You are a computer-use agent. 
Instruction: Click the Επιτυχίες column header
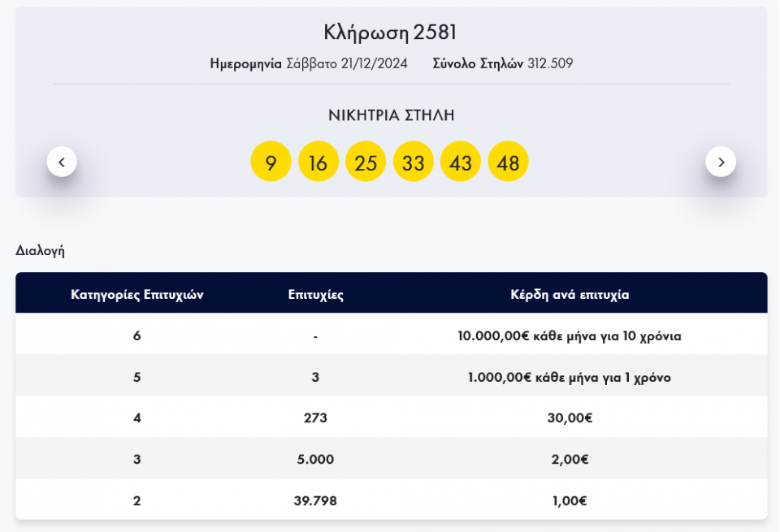pos(315,295)
